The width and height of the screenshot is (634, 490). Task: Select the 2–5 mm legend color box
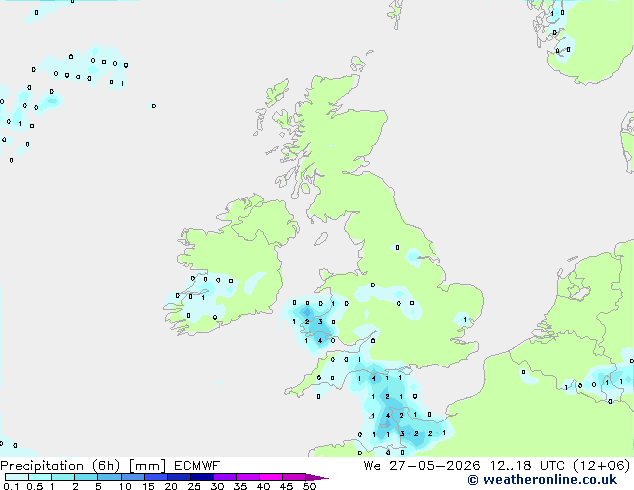click(86, 477)
